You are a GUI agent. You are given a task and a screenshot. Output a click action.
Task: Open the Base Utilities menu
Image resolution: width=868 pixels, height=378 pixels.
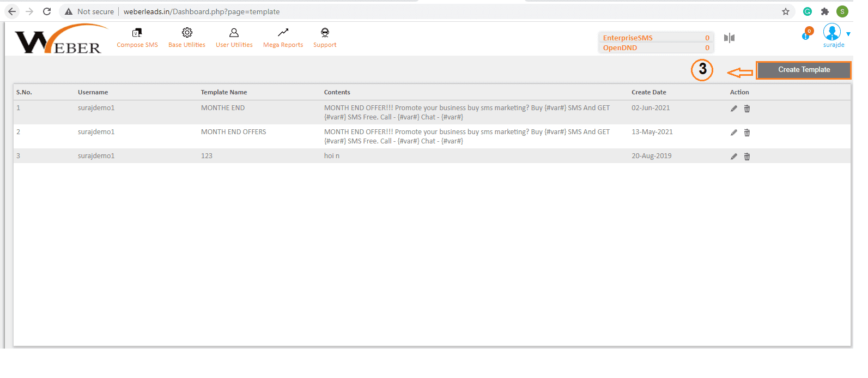[x=187, y=38]
